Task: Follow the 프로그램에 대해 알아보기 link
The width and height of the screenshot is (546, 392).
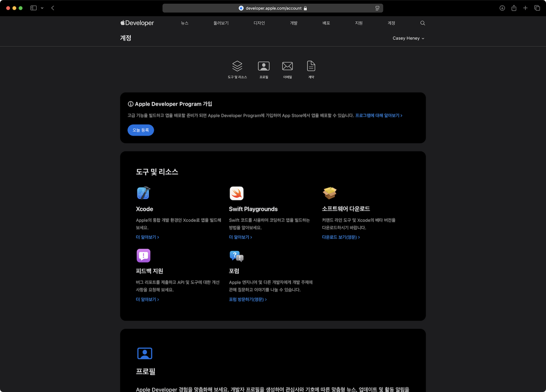Action: point(379,116)
